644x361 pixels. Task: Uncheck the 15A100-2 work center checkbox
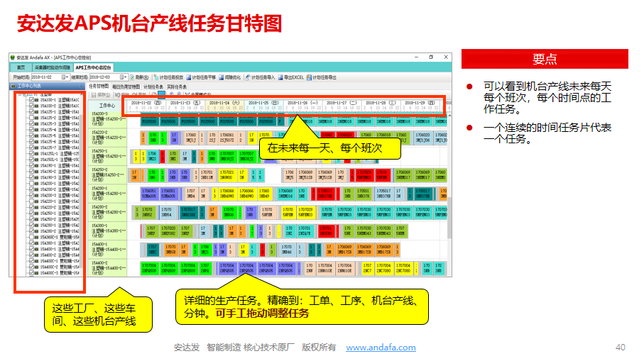click(x=31, y=106)
